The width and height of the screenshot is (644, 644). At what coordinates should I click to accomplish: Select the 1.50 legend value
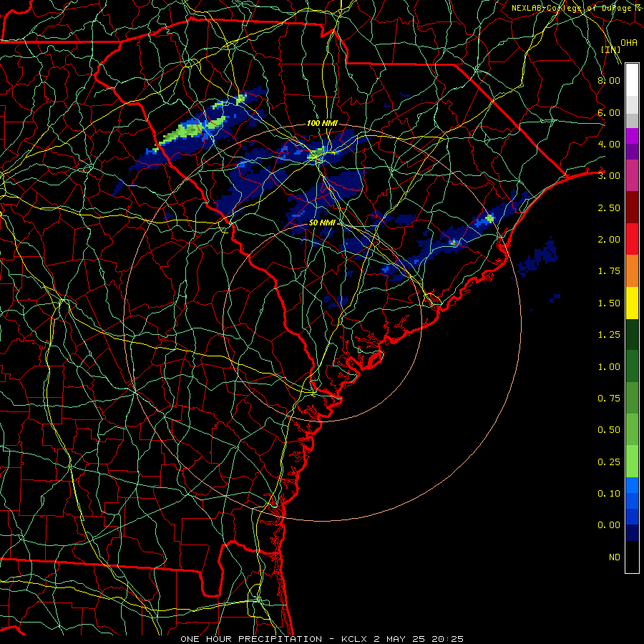609,303
